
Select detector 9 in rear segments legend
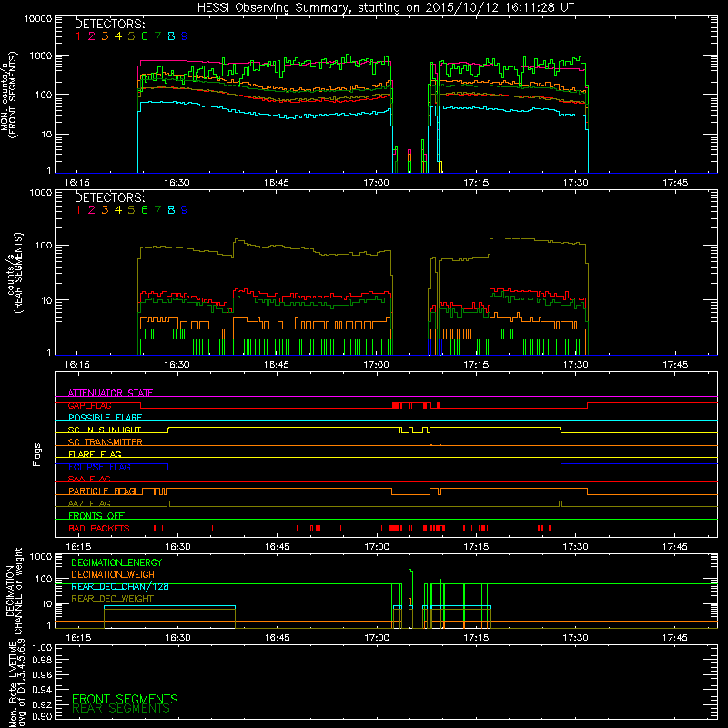(185, 210)
